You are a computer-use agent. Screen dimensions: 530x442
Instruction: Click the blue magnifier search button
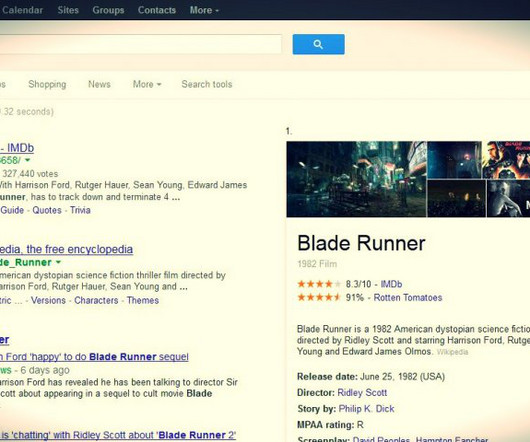(x=318, y=44)
